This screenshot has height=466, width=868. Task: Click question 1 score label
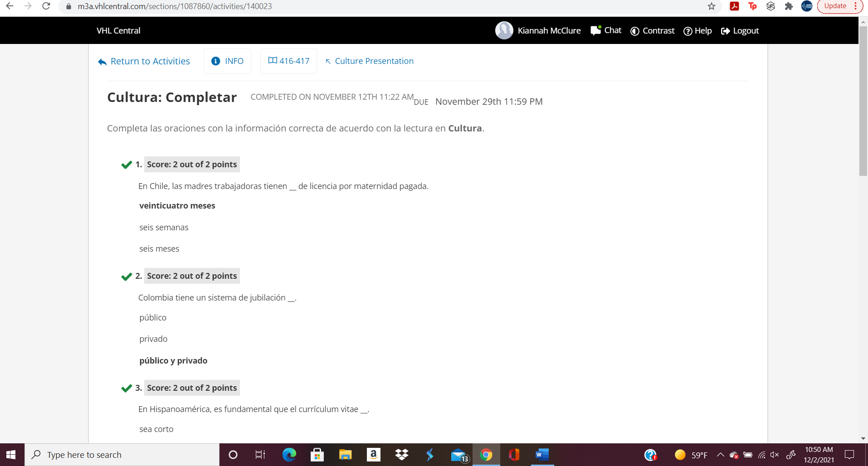pyautogui.click(x=192, y=164)
